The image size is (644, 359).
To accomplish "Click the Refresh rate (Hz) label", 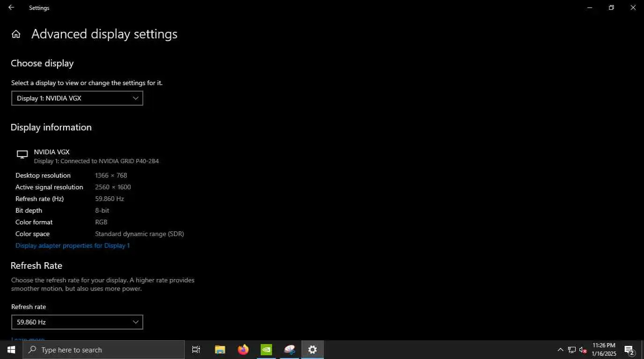I will tap(39, 199).
